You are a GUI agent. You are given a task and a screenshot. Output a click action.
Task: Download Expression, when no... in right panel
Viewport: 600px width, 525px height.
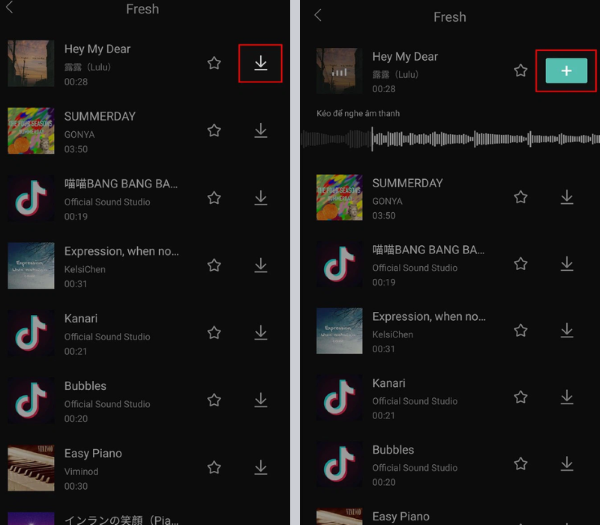[567, 330]
